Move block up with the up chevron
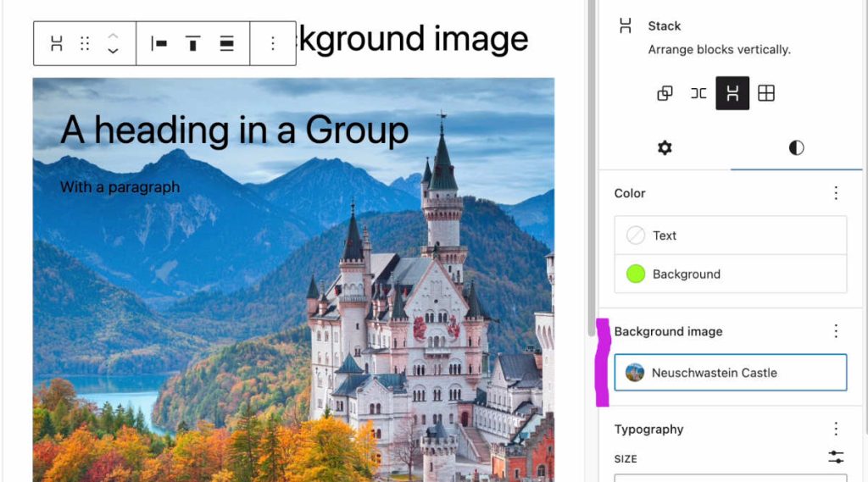868x482 pixels. click(113, 36)
